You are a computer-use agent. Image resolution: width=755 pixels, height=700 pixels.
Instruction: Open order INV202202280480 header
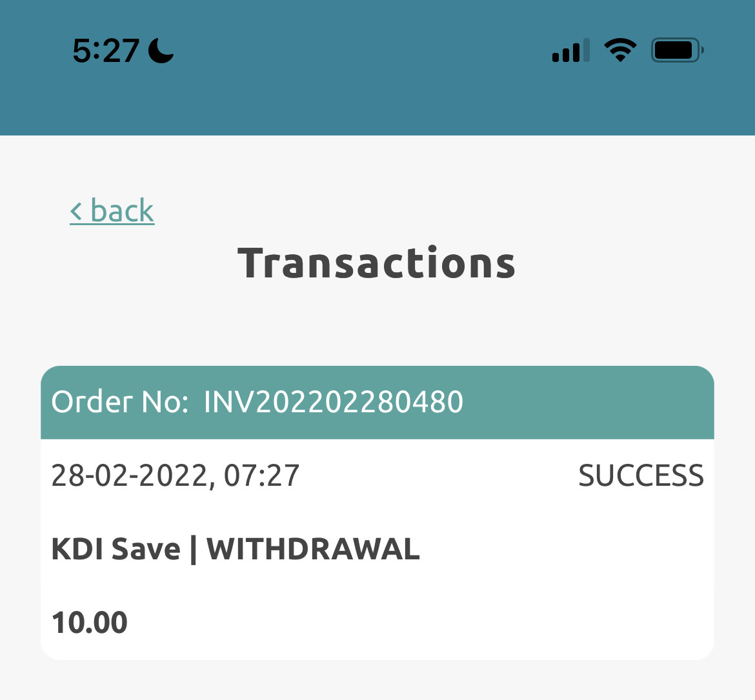pyautogui.click(x=377, y=403)
